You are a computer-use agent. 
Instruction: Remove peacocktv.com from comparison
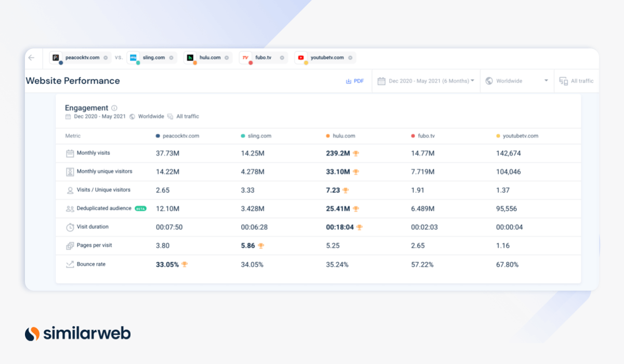point(106,58)
